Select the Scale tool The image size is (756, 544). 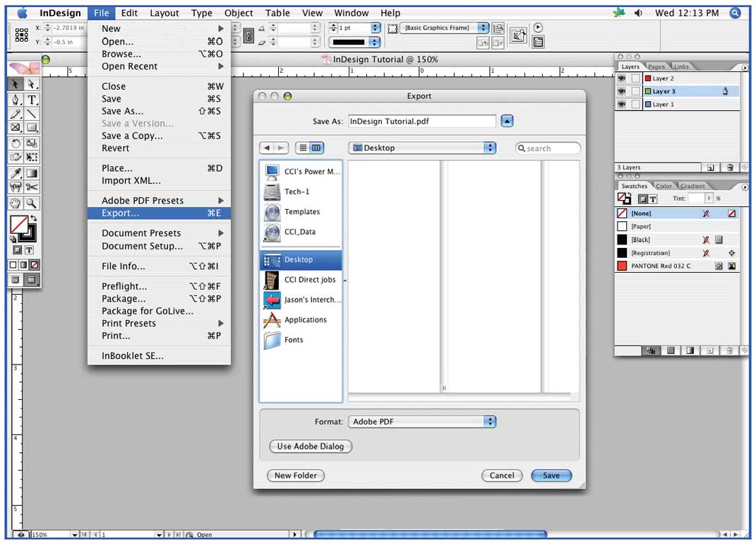pyautogui.click(x=31, y=143)
